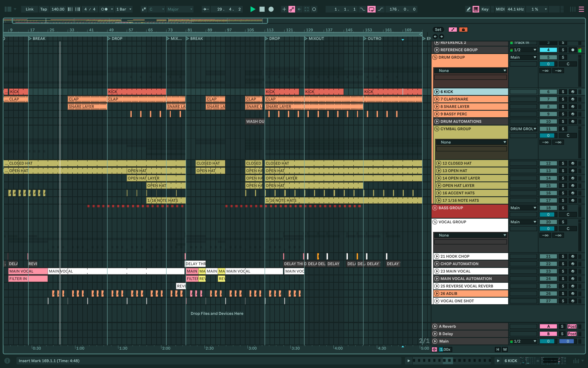The width and height of the screenshot is (588, 368).
Task: Fold the DRUM GROUP track
Action: [435, 57]
